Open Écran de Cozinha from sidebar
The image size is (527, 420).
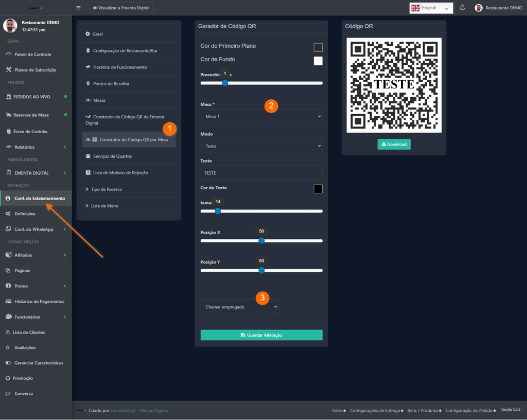coord(30,132)
